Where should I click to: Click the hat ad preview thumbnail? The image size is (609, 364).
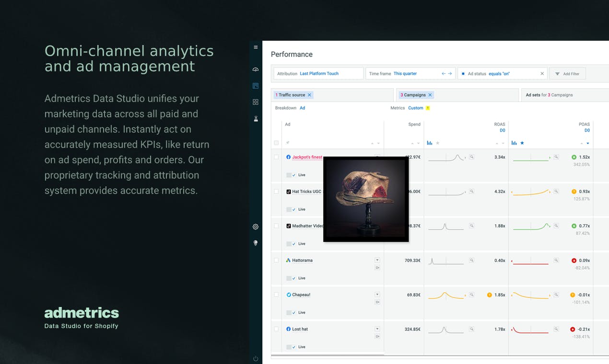(x=366, y=199)
